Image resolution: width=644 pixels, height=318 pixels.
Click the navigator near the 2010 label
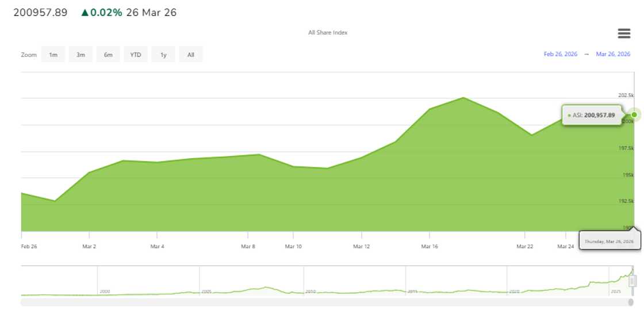(310, 291)
